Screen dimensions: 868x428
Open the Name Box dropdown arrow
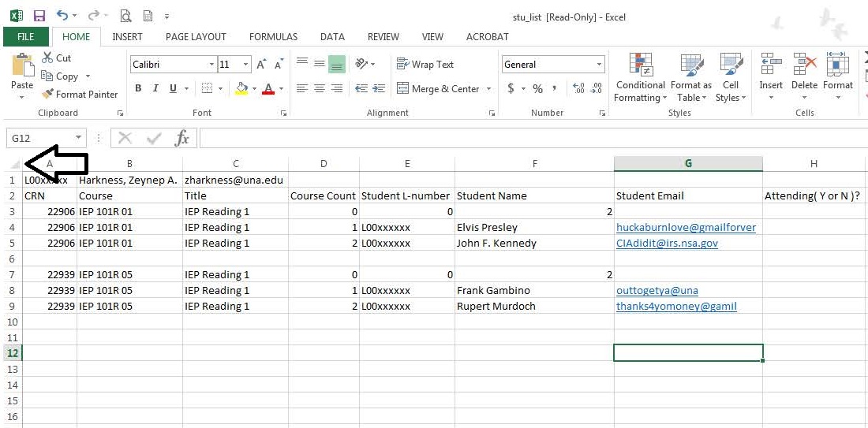(x=78, y=139)
